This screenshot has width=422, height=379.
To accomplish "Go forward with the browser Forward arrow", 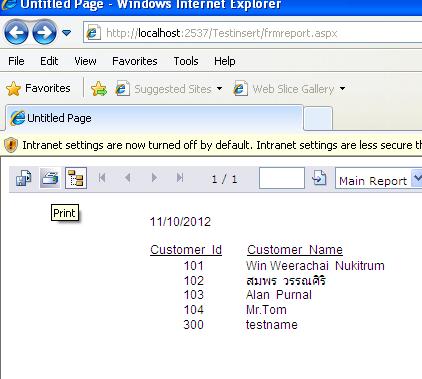I will coord(44,32).
